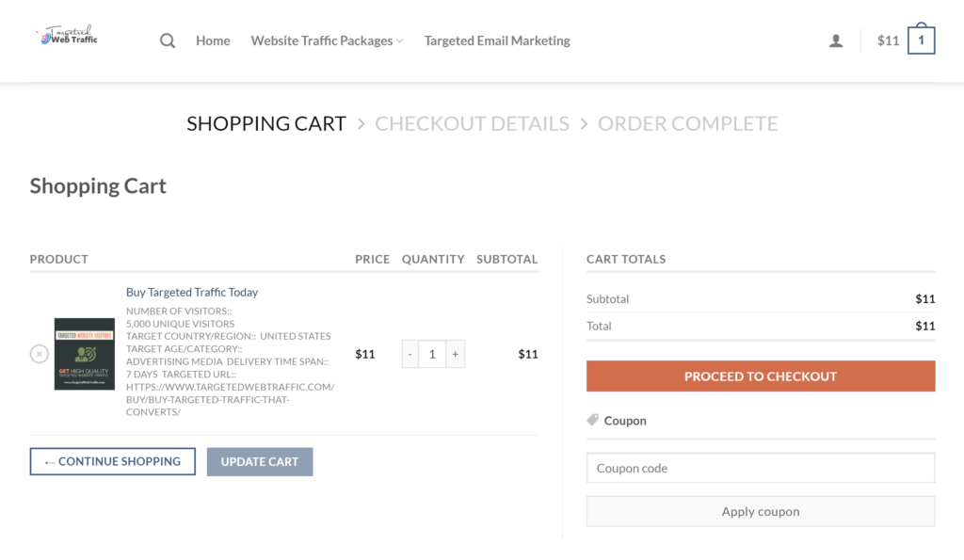Image resolution: width=964 pixels, height=560 pixels.
Task: Click the QUANTITY column header
Action: tap(433, 260)
